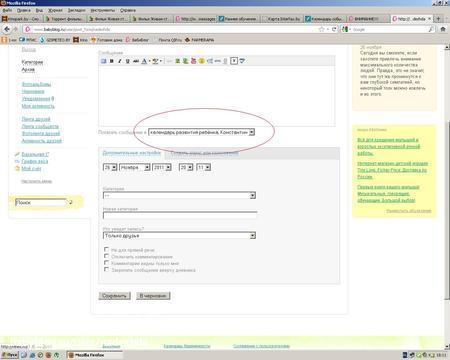Image resolution: width=450 pixels, height=360 pixels.
Task: Apply bold formatting in the message editor
Action: point(112,61)
